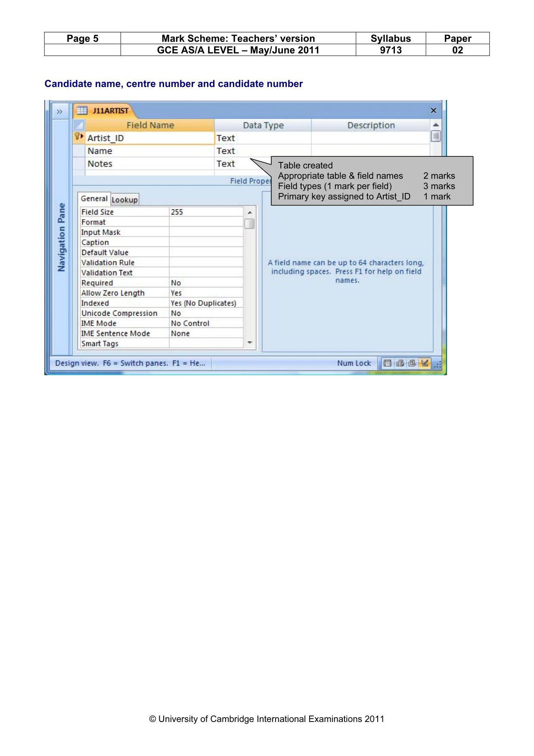Click the primary key row selector for Artist_ID

coord(79,137)
